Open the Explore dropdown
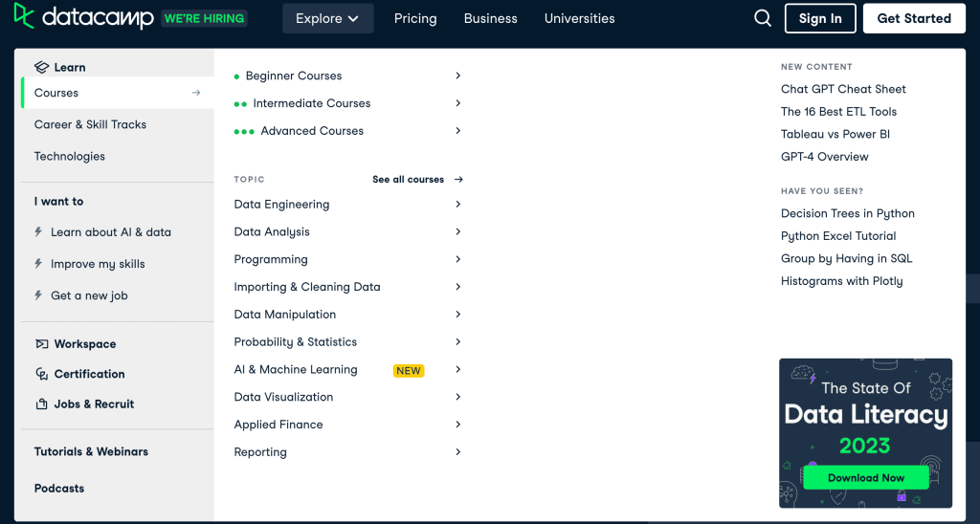This screenshot has height=524, width=980. [328, 19]
